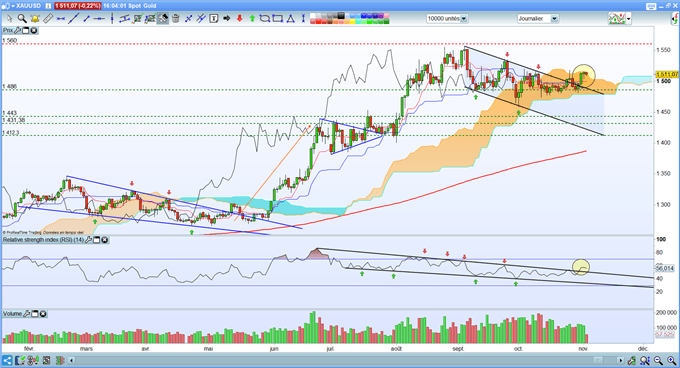Pick the yellow color swatch
This screenshot has height=368, width=680.
353,21
